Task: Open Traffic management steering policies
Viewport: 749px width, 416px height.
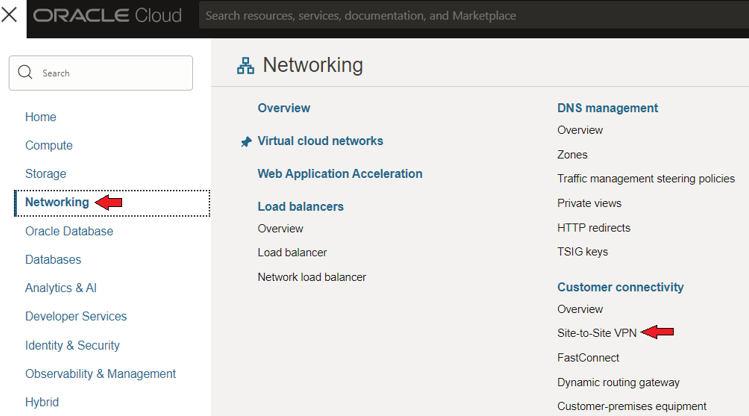Action: [x=646, y=179]
